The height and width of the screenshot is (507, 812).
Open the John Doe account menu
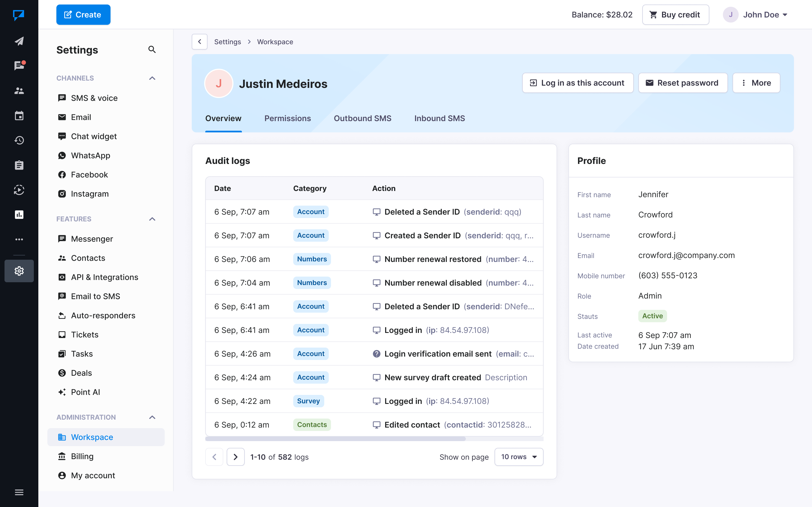click(x=755, y=15)
